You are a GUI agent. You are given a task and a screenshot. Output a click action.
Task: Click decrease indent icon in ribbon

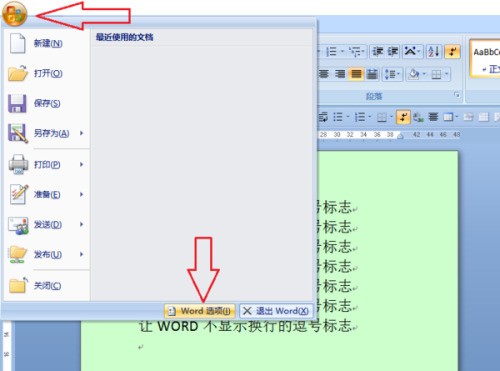(x=378, y=52)
